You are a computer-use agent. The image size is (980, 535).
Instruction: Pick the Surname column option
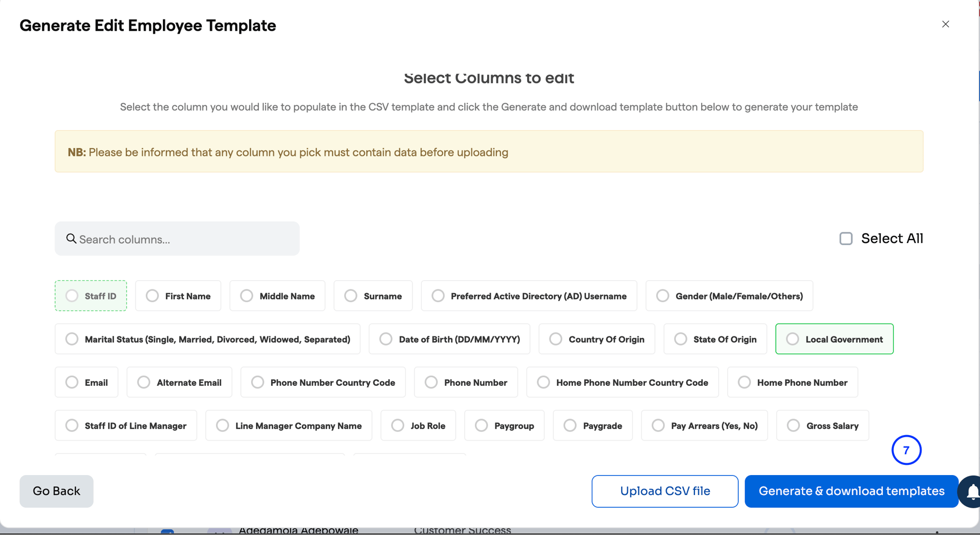[373, 296]
